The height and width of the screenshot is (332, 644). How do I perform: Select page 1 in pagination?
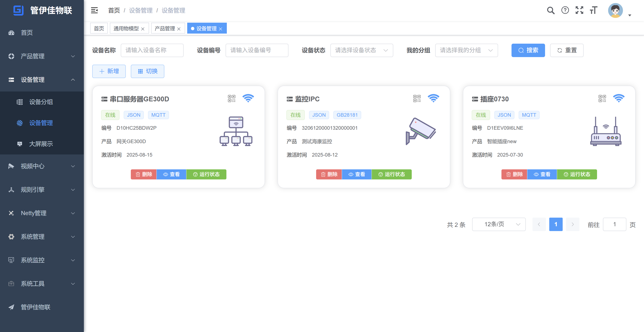tap(556, 224)
